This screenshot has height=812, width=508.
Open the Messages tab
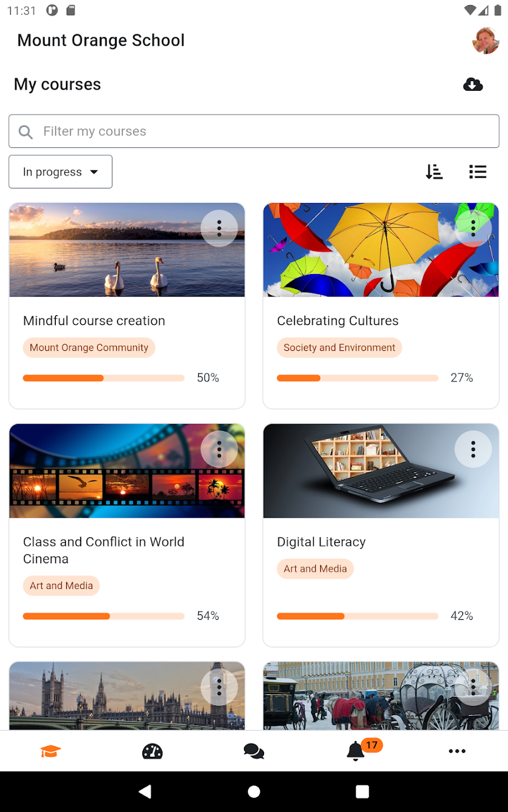[254, 751]
